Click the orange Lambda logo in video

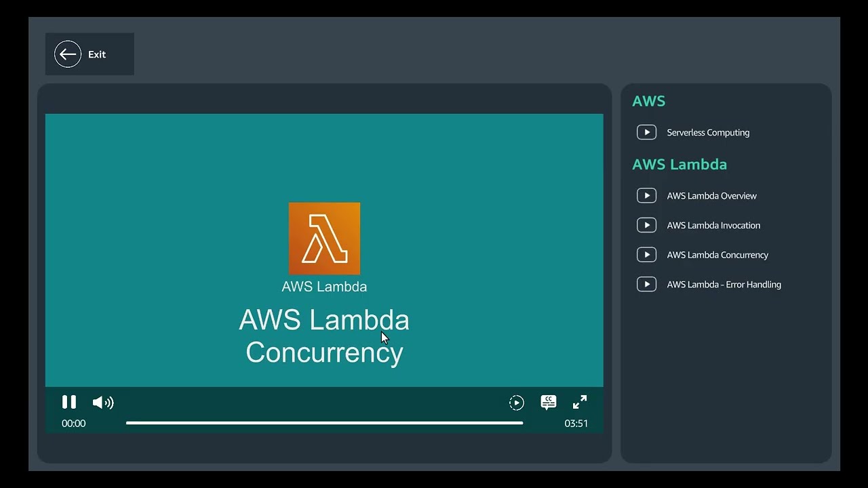(324, 239)
